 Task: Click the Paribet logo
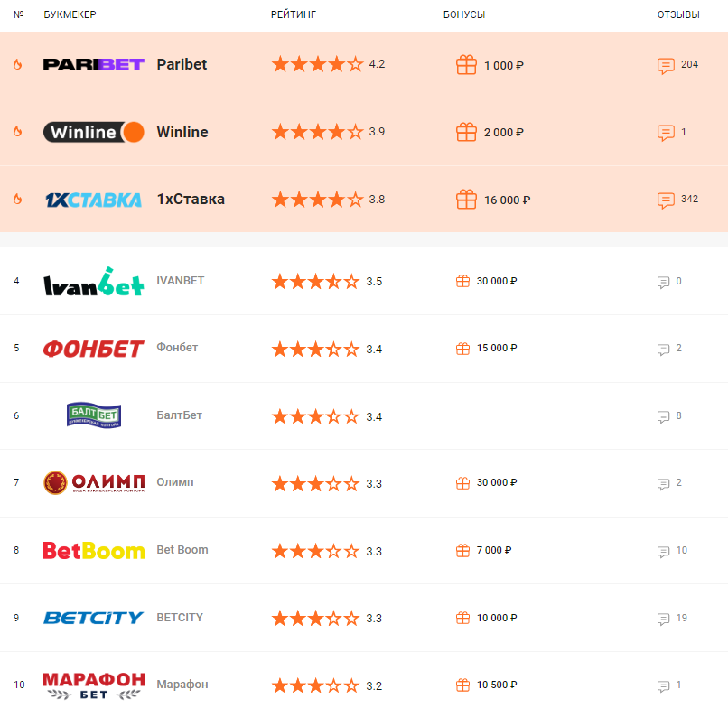point(94,65)
